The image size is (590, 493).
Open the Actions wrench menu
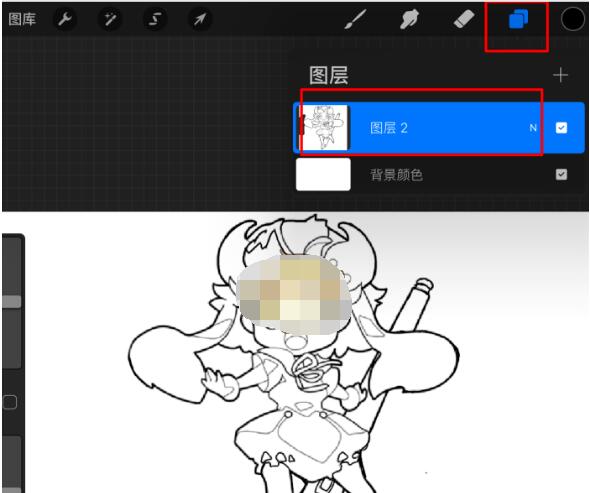(65, 19)
